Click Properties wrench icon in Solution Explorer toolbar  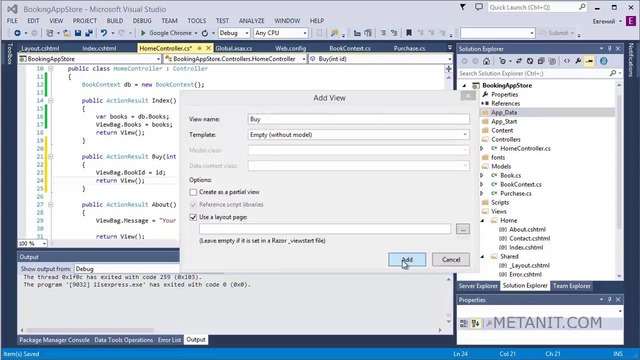[578, 61]
